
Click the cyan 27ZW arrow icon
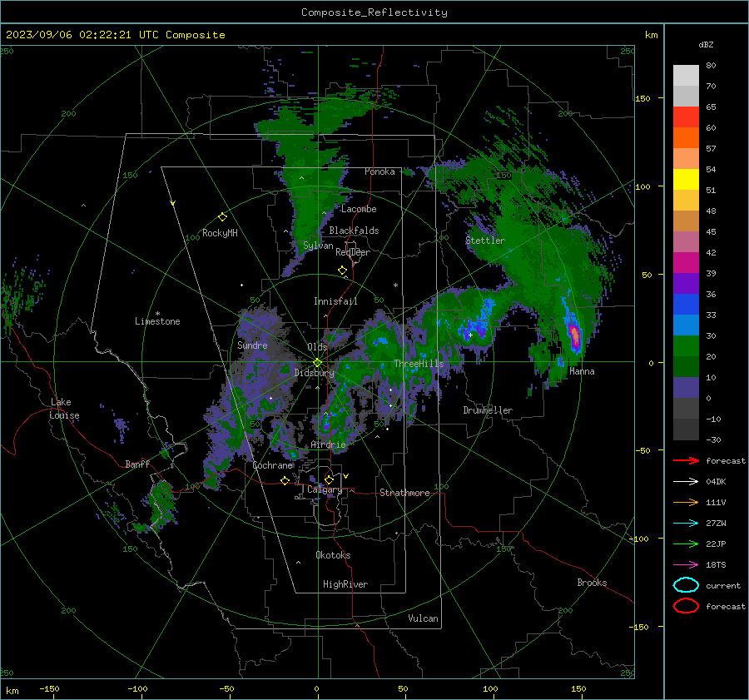pos(686,524)
